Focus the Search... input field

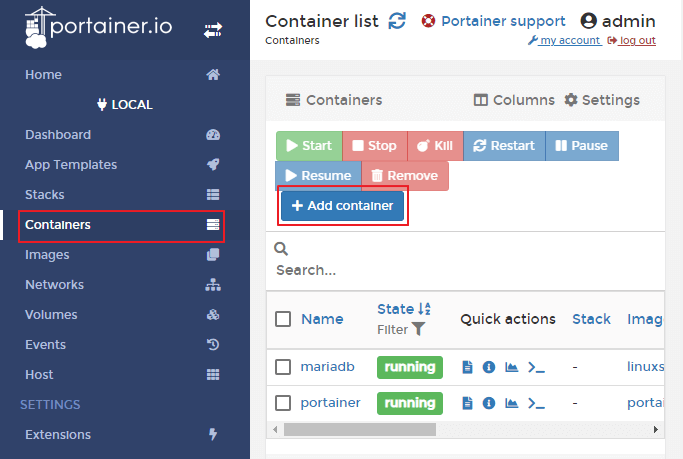tap(465, 270)
